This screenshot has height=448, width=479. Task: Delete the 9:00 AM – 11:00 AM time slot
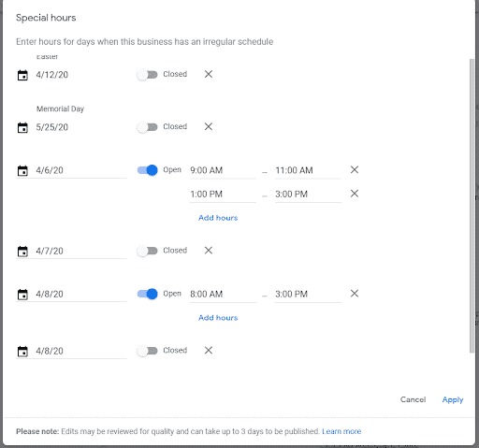(x=355, y=169)
